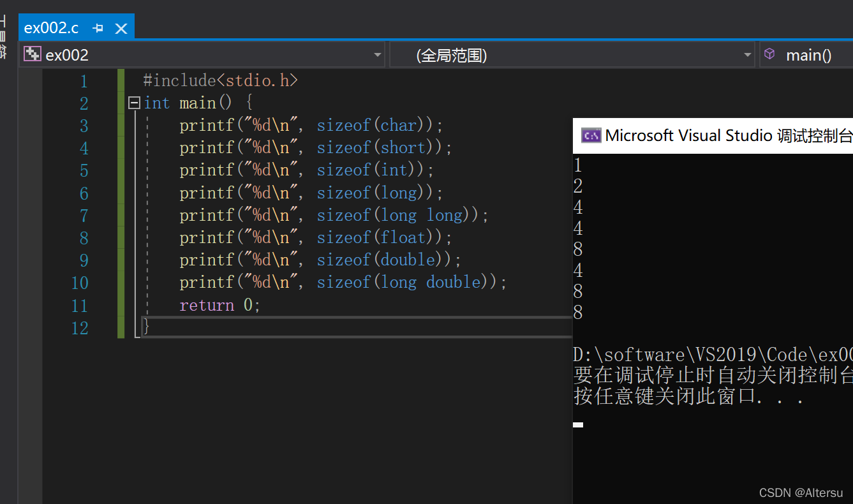Click the console window icon in title bar
This screenshot has height=504, width=853.
pyautogui.click(x=591, y=135)
